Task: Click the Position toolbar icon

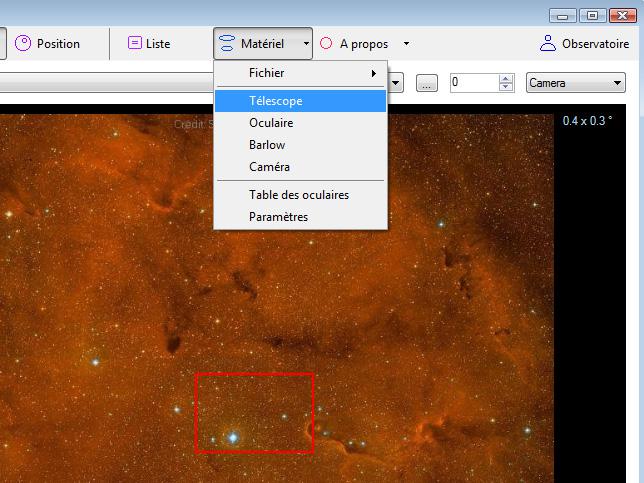Action: [23, 43]
